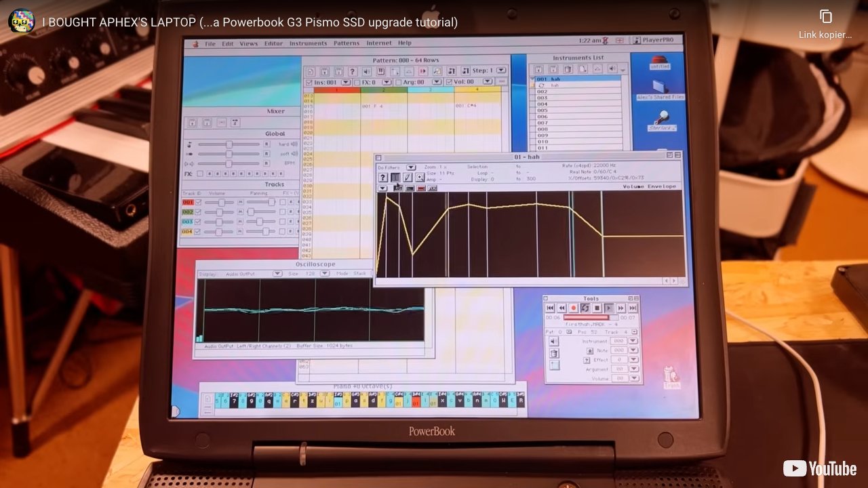Click the track 001 panning slider
This screenshot has width=868, height=488.
[261, 202]
